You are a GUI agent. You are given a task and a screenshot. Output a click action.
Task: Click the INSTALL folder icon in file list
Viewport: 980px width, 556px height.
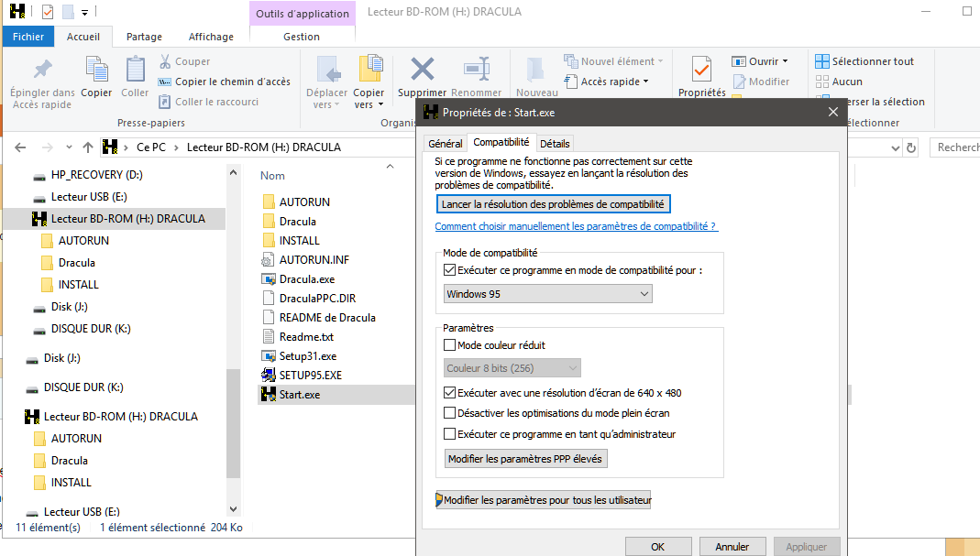(x=269, y=241)
